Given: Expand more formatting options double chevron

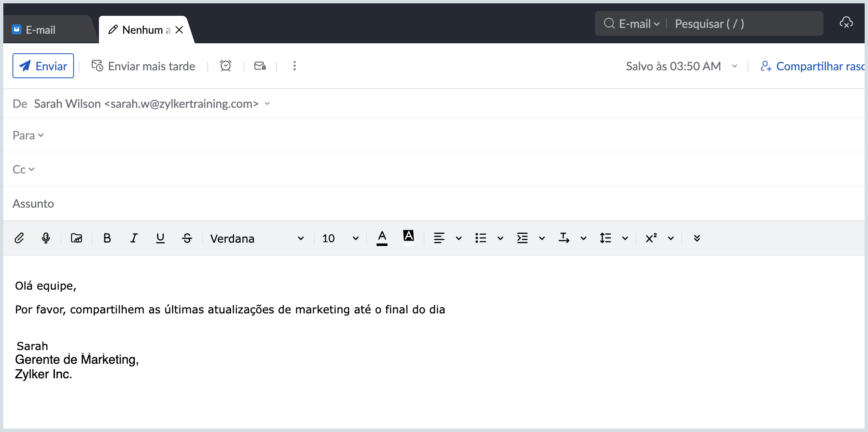Looking at the screenshot, I should tap(697, 238).
